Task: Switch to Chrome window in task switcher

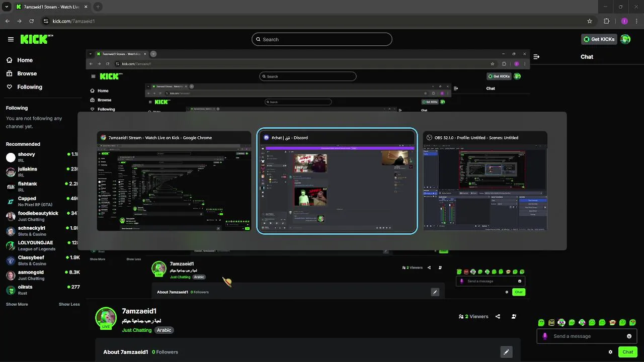Action: [x=174, y=182]
